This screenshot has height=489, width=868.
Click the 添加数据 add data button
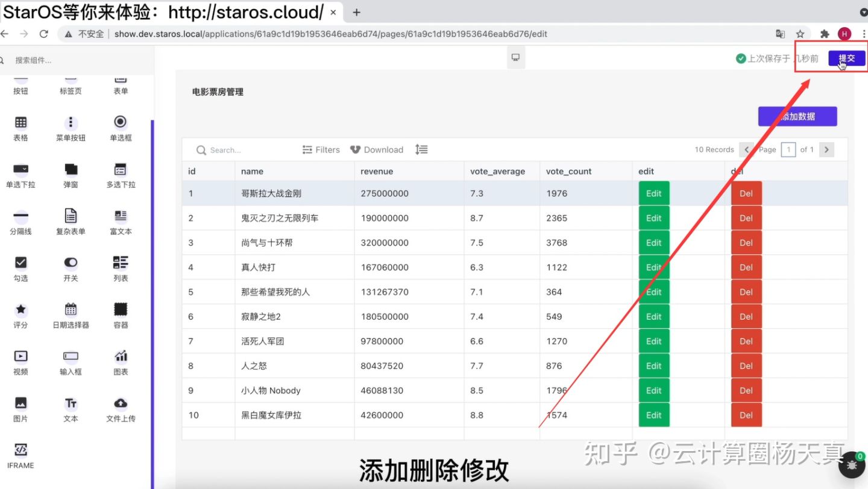797,116
